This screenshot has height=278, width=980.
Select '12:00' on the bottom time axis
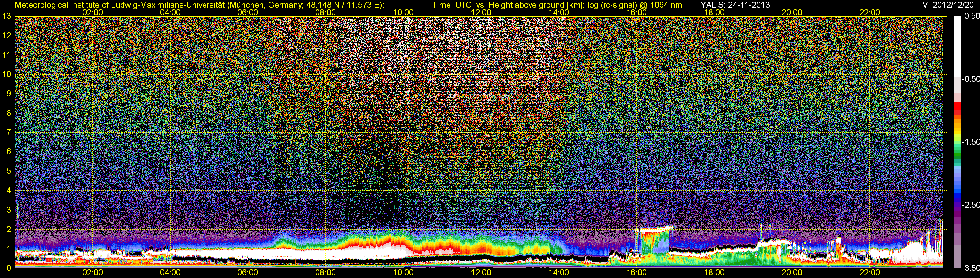click(x=481, y=273)
